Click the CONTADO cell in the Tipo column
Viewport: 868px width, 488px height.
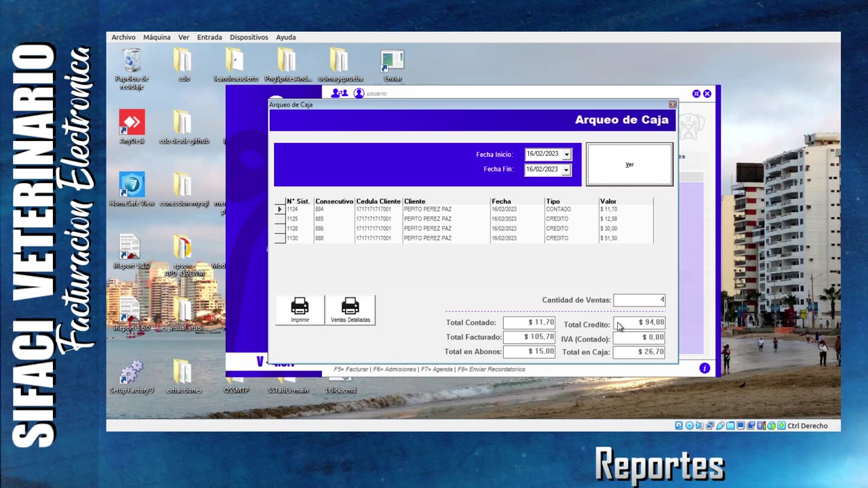click(572, 209)
